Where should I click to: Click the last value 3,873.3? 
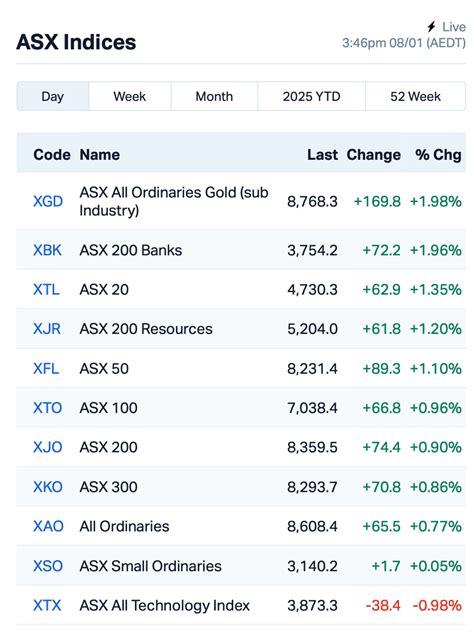pos(312,605)
